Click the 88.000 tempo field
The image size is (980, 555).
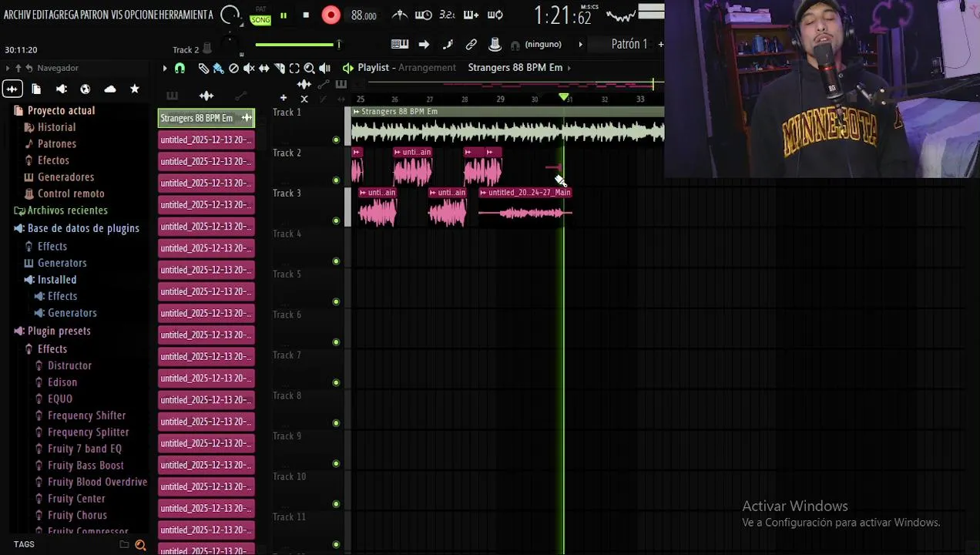pos(364,15)
